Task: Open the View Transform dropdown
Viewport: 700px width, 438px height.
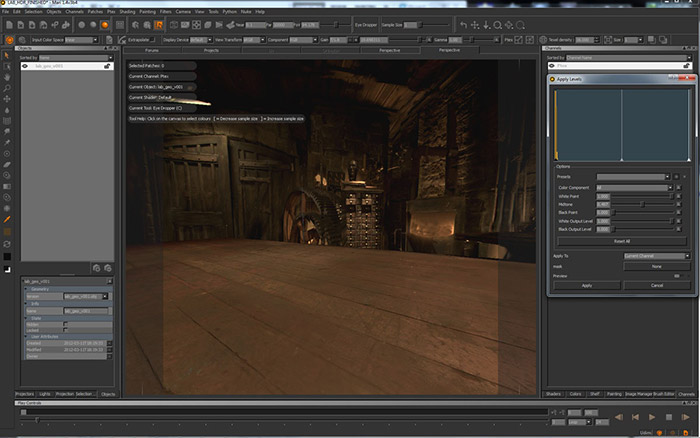Action: coord(254,40)
